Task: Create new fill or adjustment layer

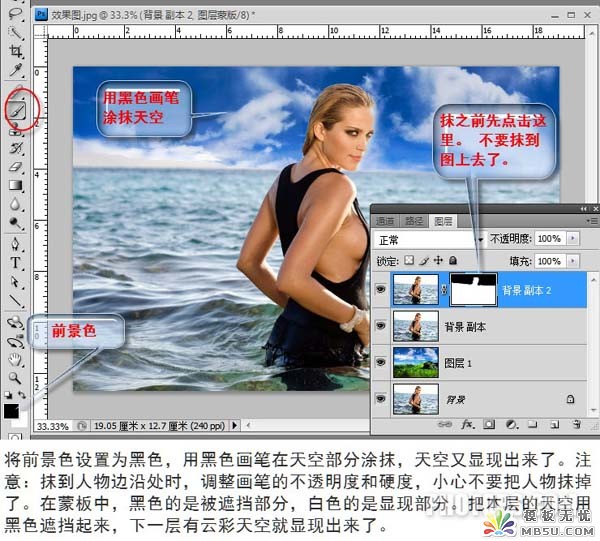Action: click(511, 424)
